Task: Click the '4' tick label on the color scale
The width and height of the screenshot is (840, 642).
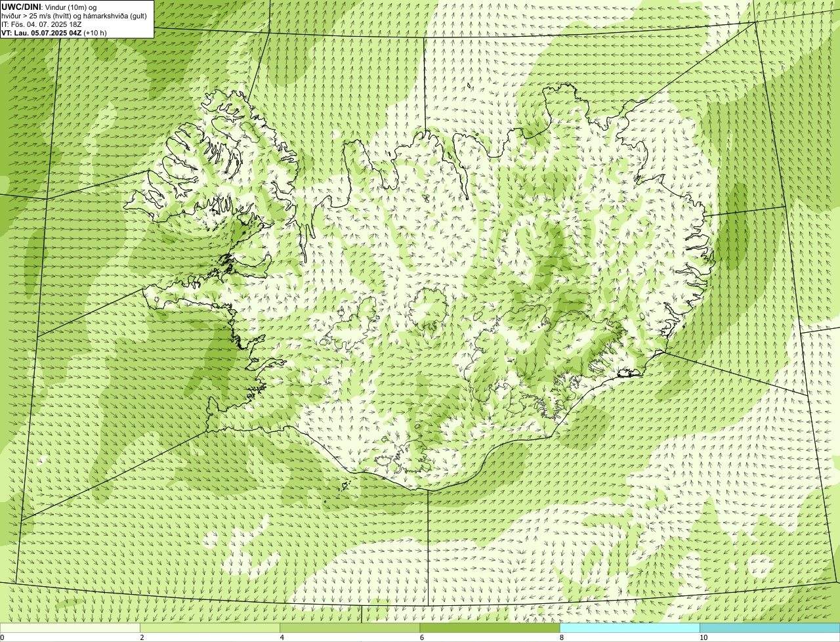Action: click(282, 637)
